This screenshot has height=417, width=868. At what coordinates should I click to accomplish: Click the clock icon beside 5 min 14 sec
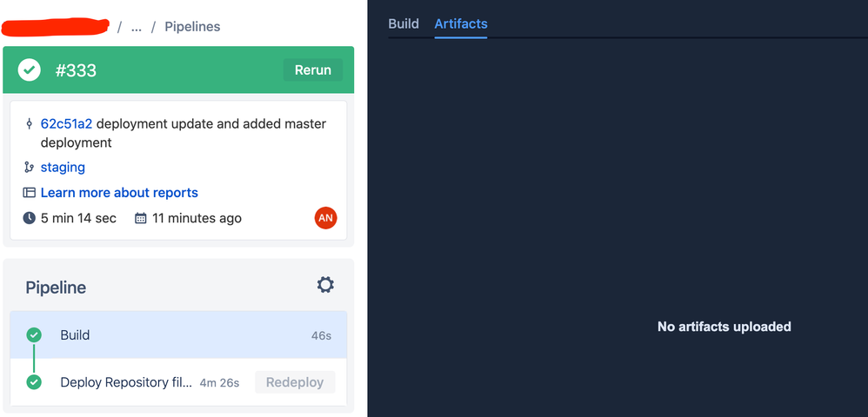tap(30, 218)
